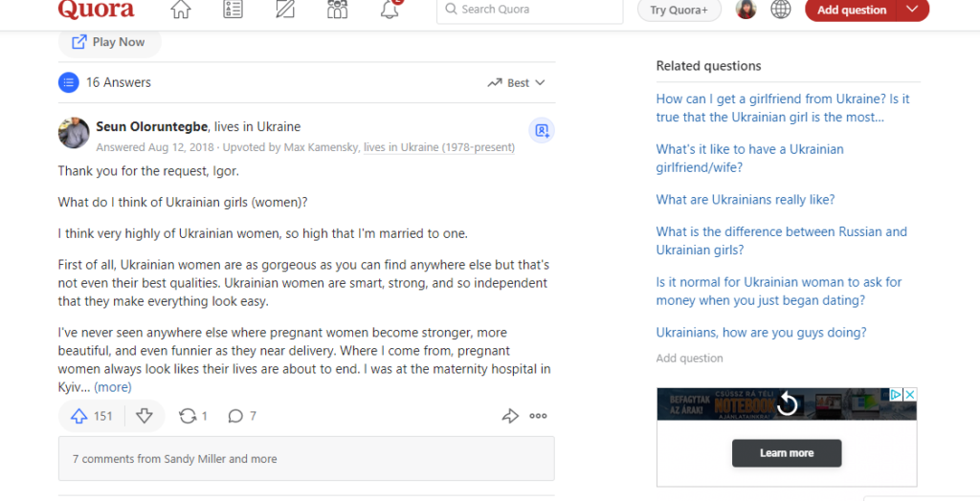Viewport: 980px width, 501px height.
Task: Open the language globe icon
Action: 781,11
